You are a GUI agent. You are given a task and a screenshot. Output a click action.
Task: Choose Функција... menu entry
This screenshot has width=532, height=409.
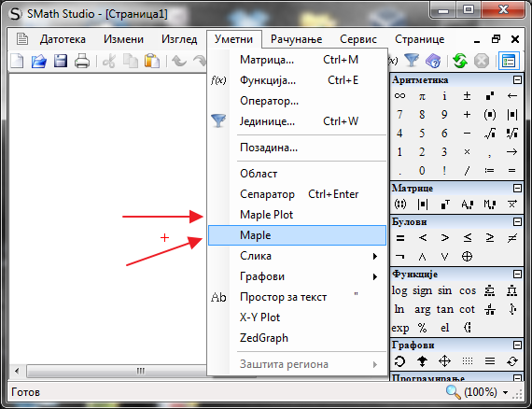297,80
